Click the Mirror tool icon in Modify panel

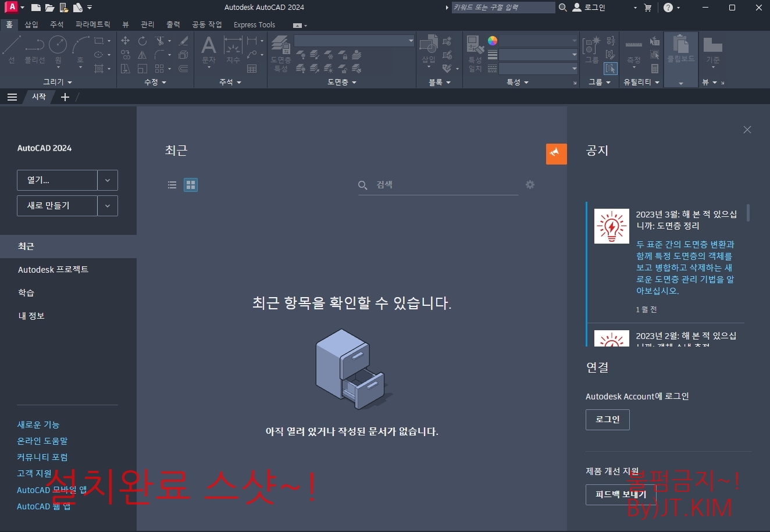pyautogui.click(x=142, y=55)
